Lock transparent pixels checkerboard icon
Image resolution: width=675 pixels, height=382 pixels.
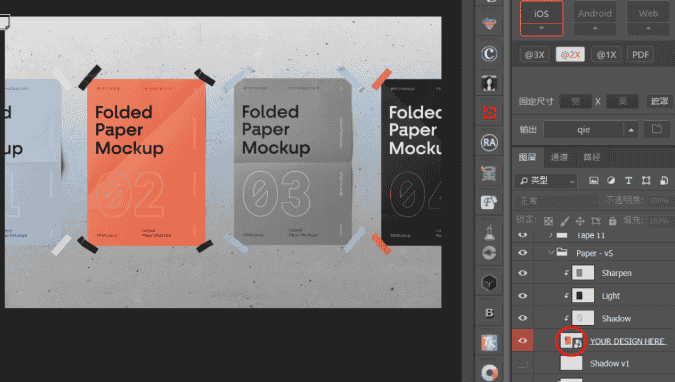(548, 221)
